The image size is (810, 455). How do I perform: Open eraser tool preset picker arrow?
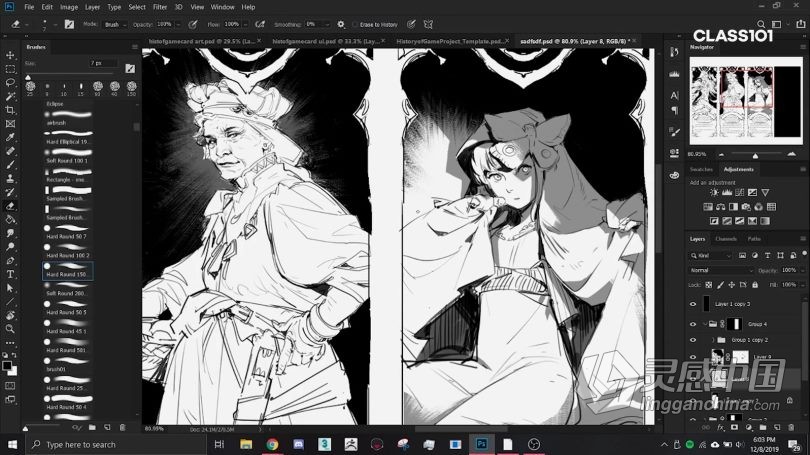(26, 24)
